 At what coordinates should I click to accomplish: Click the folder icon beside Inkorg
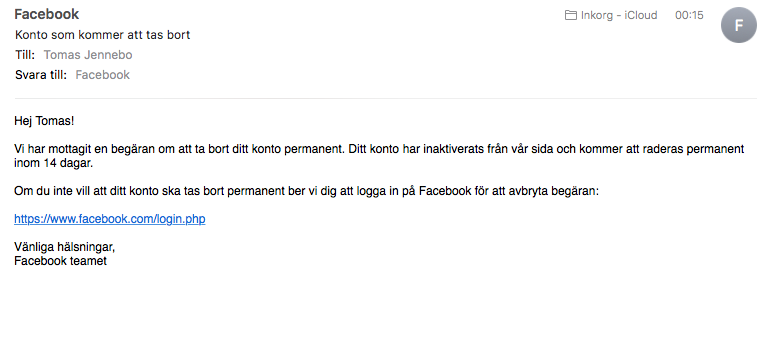click(571, 15)
